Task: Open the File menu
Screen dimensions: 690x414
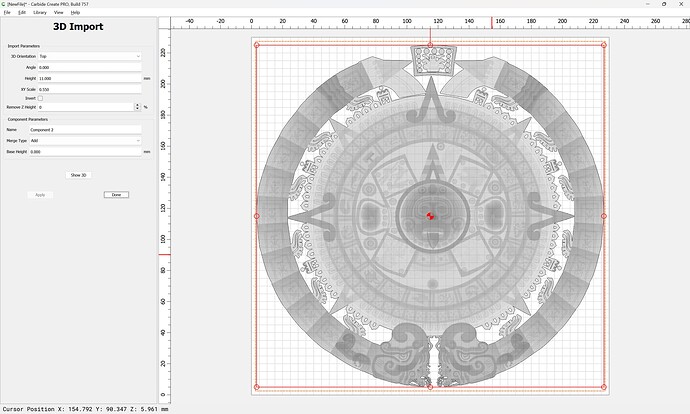Action: tap(7, 12)
